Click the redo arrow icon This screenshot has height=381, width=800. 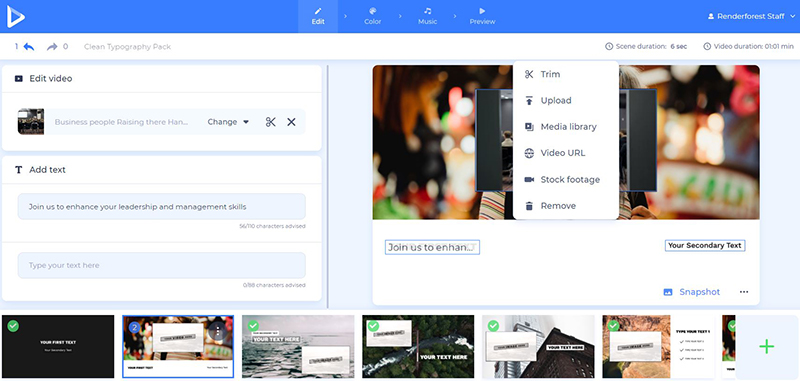(52, 47)
